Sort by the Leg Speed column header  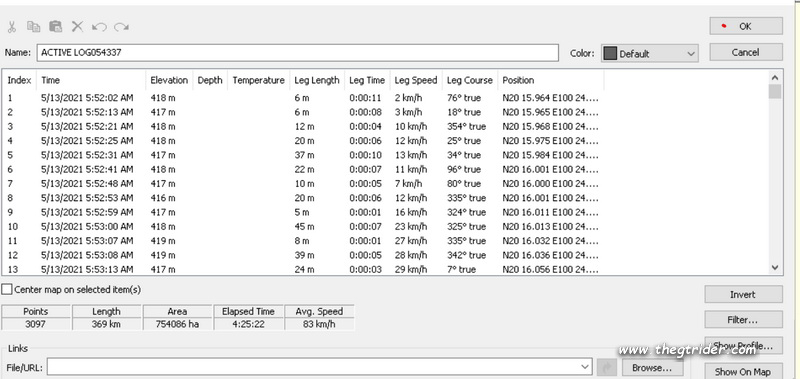click(416, 80)
